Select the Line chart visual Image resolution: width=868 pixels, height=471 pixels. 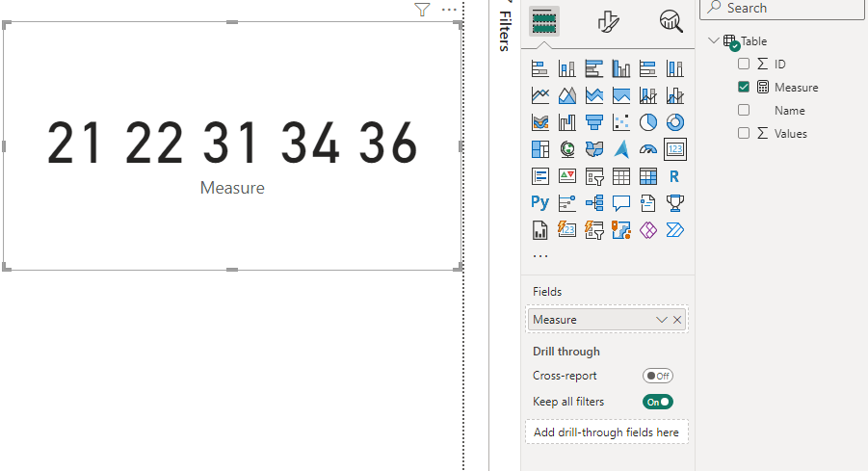(x=539, y=95)
